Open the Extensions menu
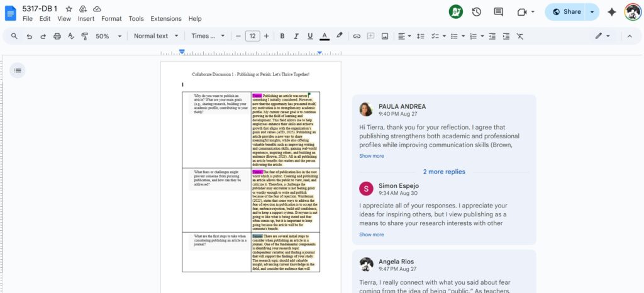 (x=166, y=19)
